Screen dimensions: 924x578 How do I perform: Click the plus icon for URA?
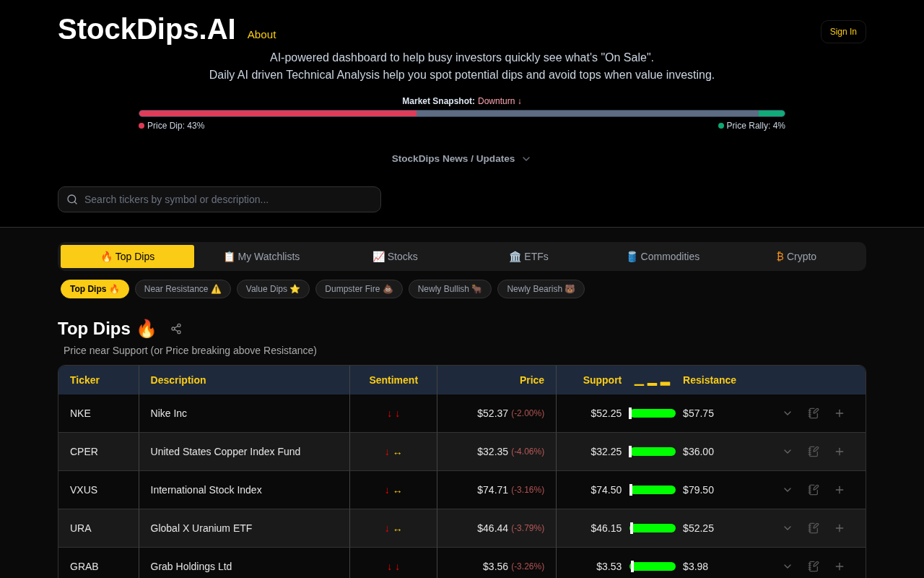click(x=840, y=528)
